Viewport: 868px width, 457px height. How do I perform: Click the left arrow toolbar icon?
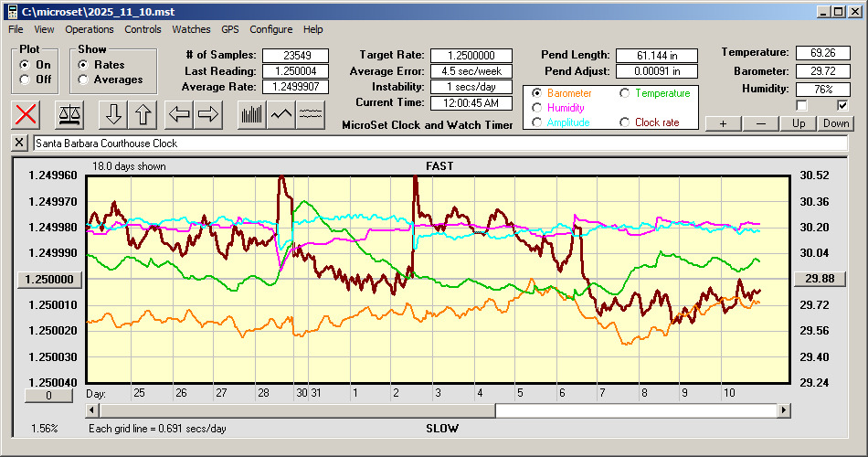[178, 114]
